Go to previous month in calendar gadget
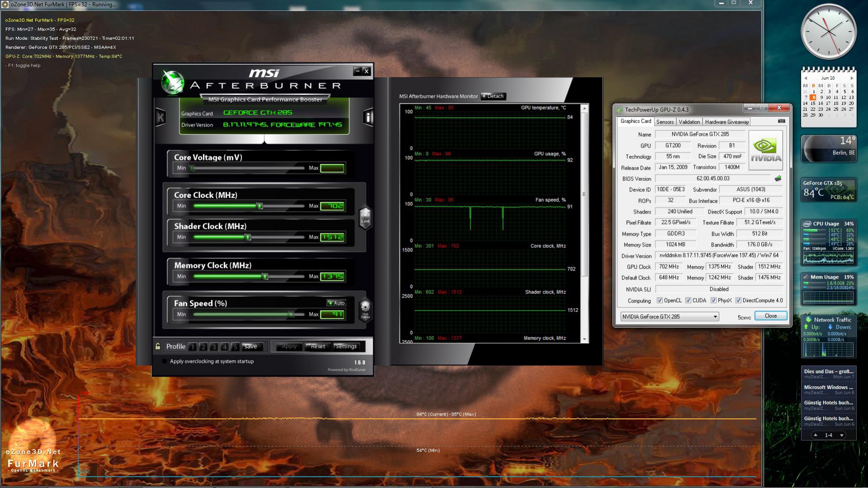The height and width of the screenshot is (488, 868). [x=805, y=78]
